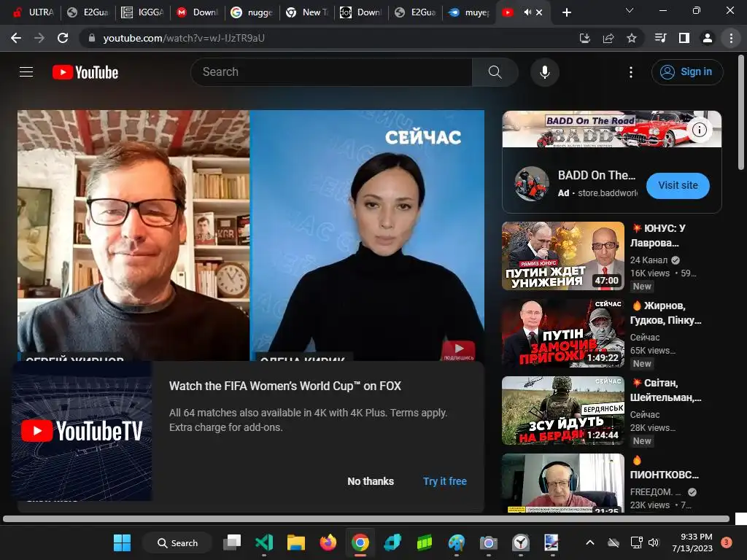Switch to Chrome on taskbar
This screenshot has height=560, width=747.
360,542
